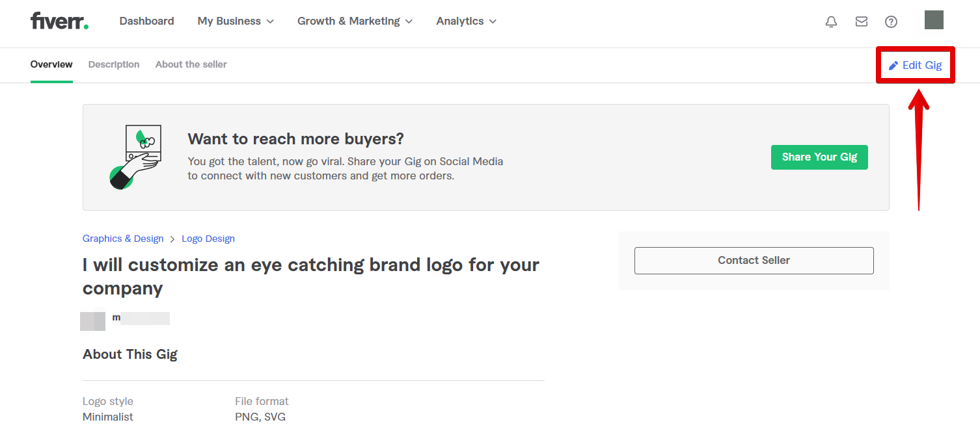Jump to About the seller tab
The width and height of the screenshot is (980, 444).
click(x=191, y=64)
